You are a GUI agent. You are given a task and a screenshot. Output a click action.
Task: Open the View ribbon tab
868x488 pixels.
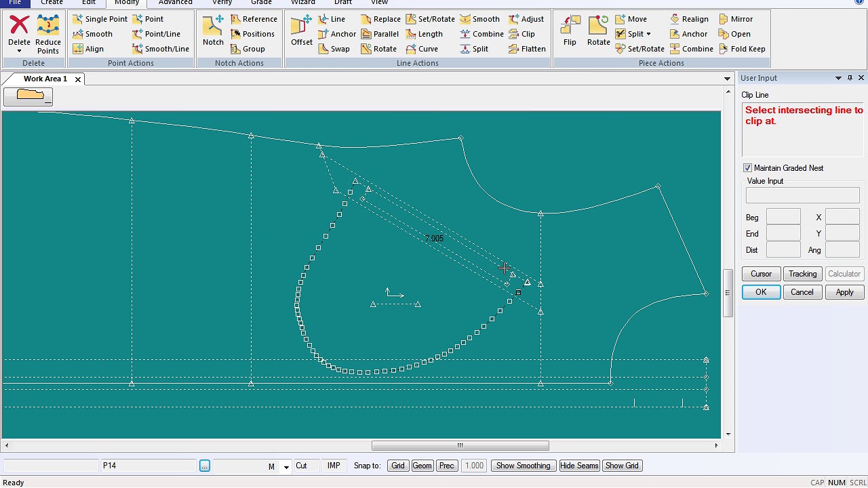[379, 3]
